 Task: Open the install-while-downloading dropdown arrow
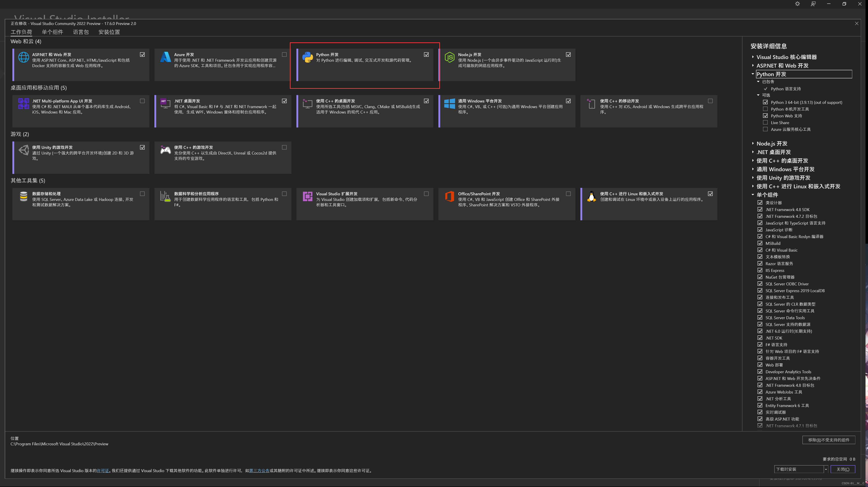pyautogui.click(x=826, y=469)
